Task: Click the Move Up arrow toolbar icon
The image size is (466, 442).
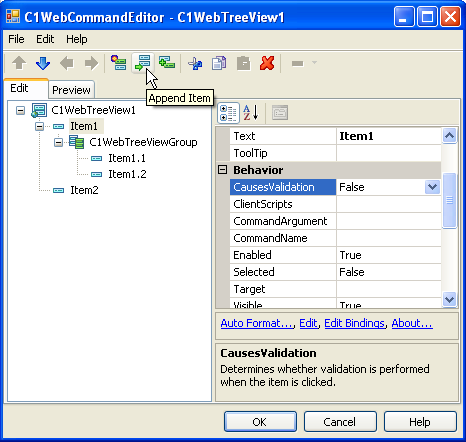Action: (x=19, y=63)
